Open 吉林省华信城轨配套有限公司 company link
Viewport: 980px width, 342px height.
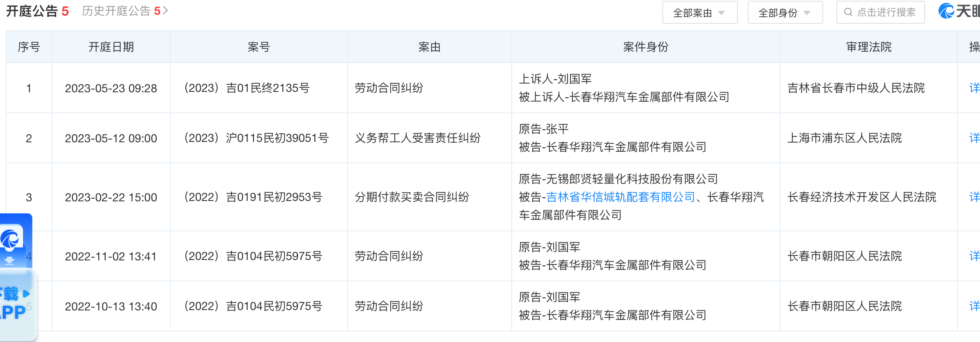(x=620, y=197)
